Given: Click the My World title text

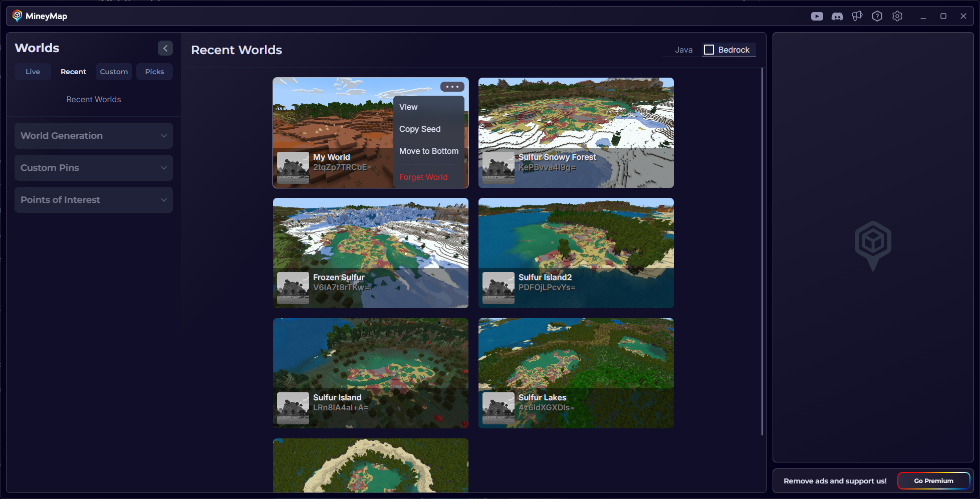Looking at the screenshot, I should pyautogui.click(x=332, y=157).
